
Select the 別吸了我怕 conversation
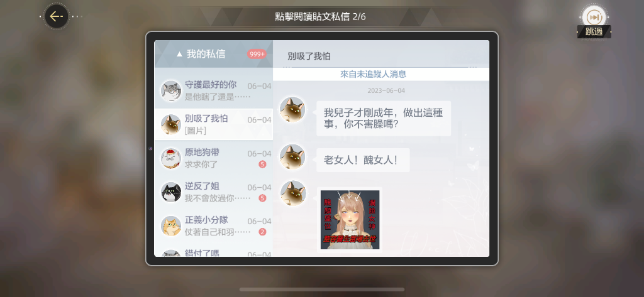click(x=214, y=125)
